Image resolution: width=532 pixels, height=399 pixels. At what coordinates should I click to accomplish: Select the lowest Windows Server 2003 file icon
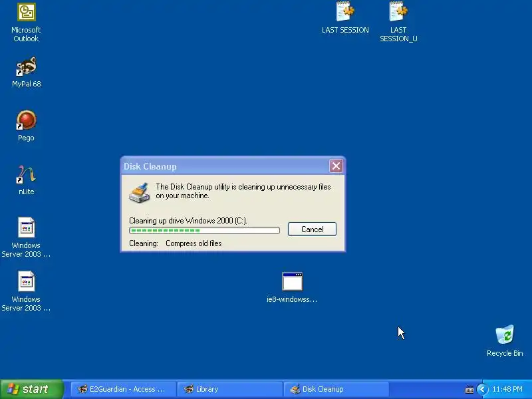(26, 281)
